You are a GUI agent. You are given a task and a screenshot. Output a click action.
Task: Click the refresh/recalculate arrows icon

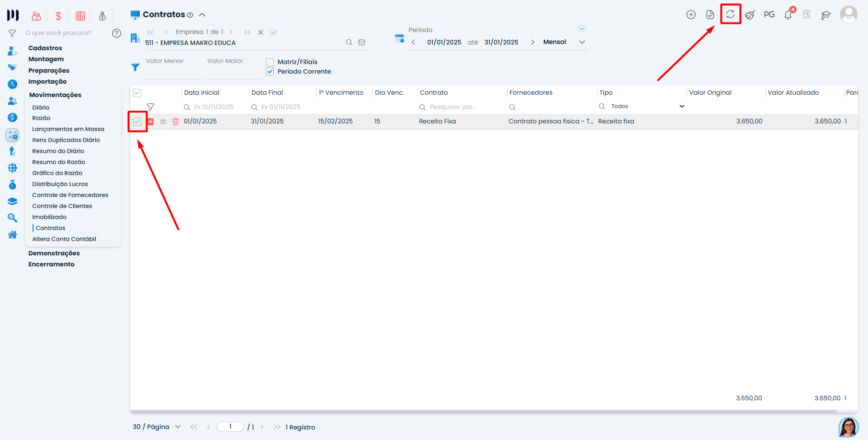[731, 14]
